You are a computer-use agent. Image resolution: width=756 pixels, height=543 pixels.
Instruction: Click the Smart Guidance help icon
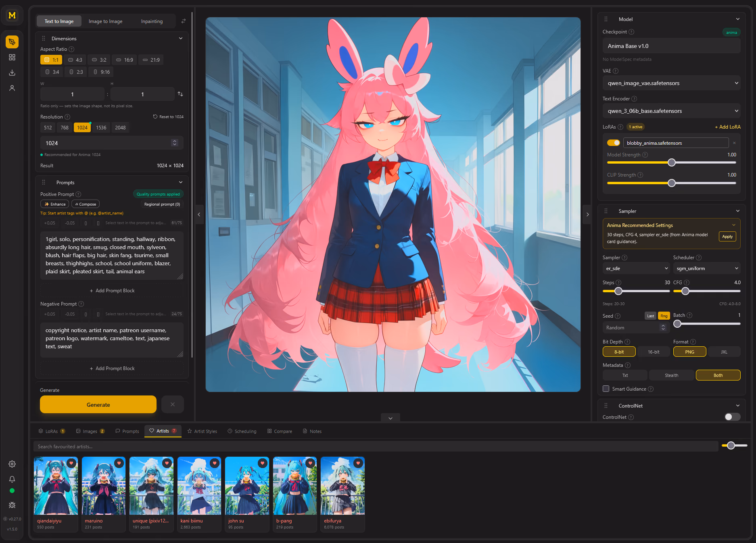pos(651,389)
